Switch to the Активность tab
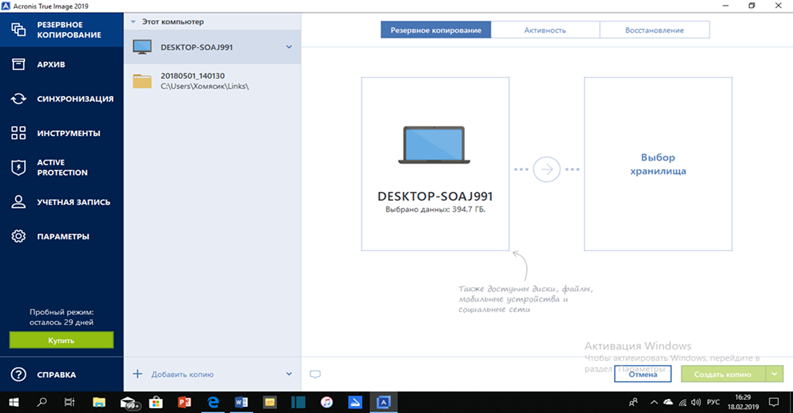Viewport: 793px width, 413px height. 545,30
